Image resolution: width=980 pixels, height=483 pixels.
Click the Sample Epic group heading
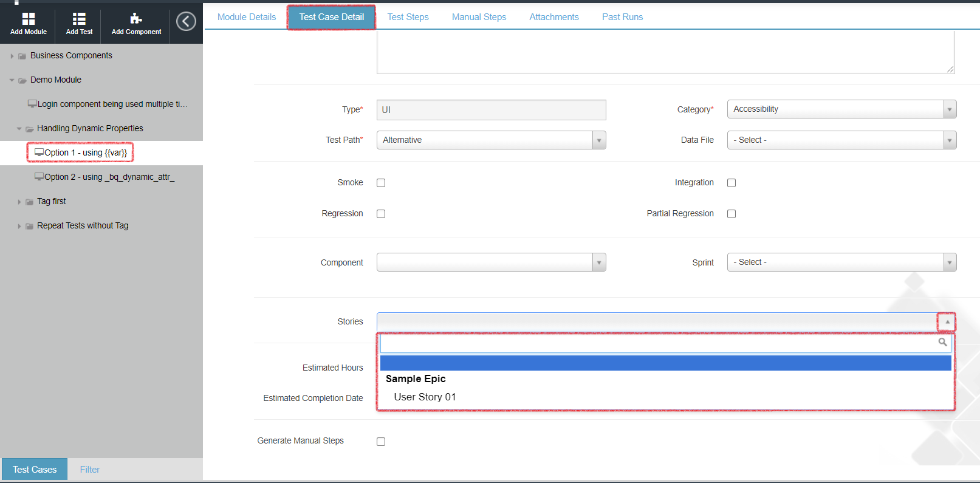pyautogui.click(x=416, y=379)
